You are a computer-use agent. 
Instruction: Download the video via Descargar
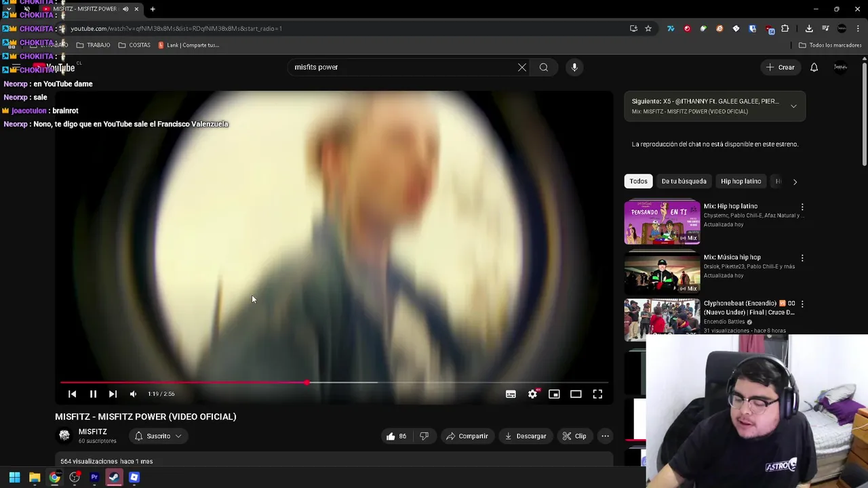click(526, 436)
